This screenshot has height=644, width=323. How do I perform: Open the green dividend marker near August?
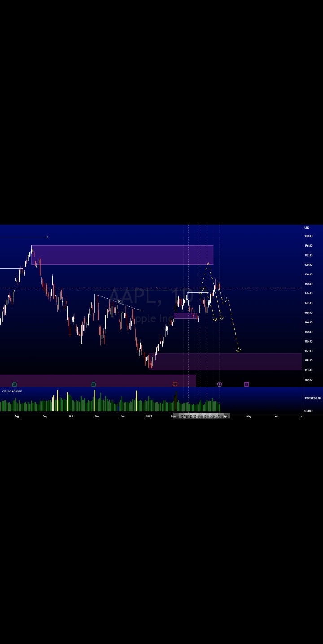coord(14,384)
